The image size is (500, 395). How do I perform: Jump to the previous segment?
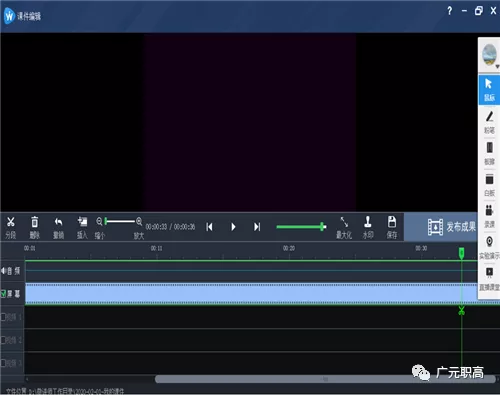pyautogui.click(x=209, y=227)
